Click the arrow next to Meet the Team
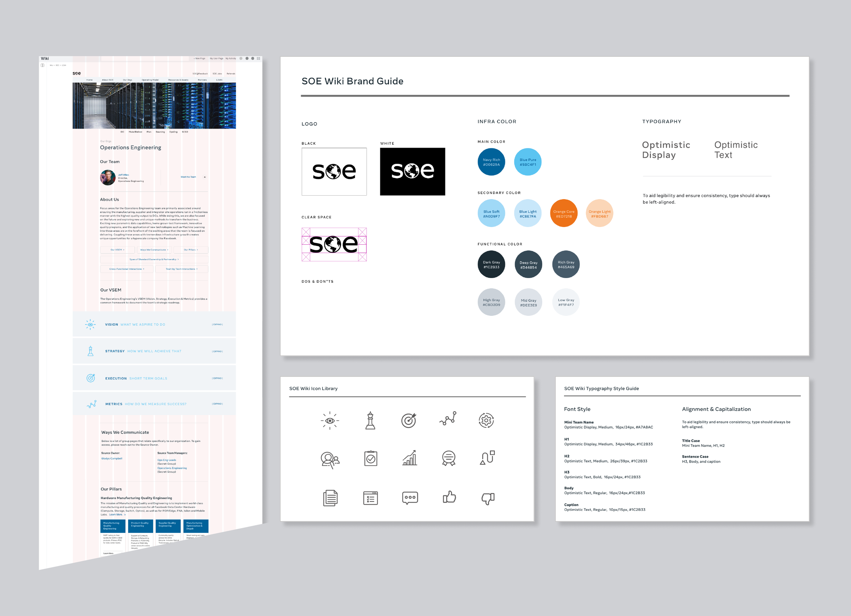Viewport: 851px width, 616px height. [205, 177]
